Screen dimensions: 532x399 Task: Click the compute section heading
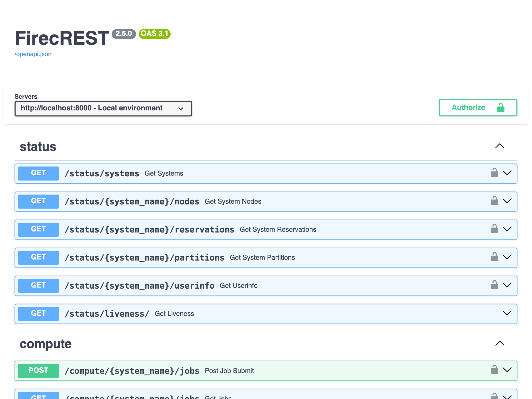(46, 344)
